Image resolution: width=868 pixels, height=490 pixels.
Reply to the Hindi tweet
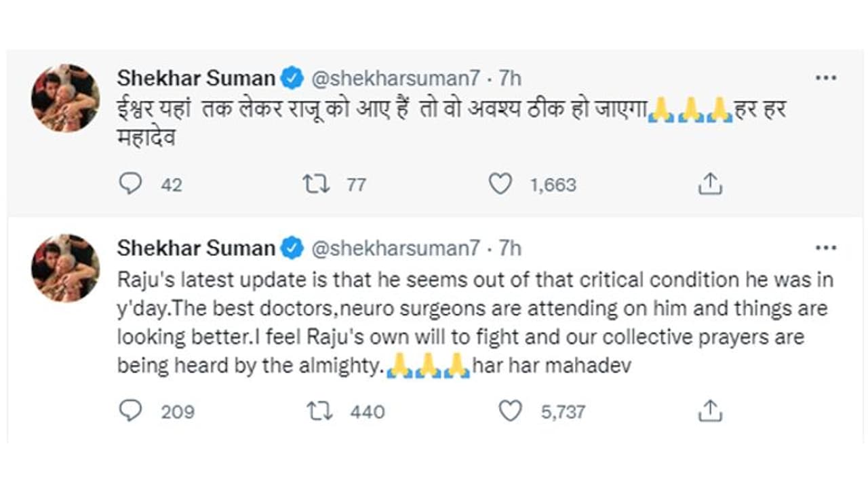130,184
